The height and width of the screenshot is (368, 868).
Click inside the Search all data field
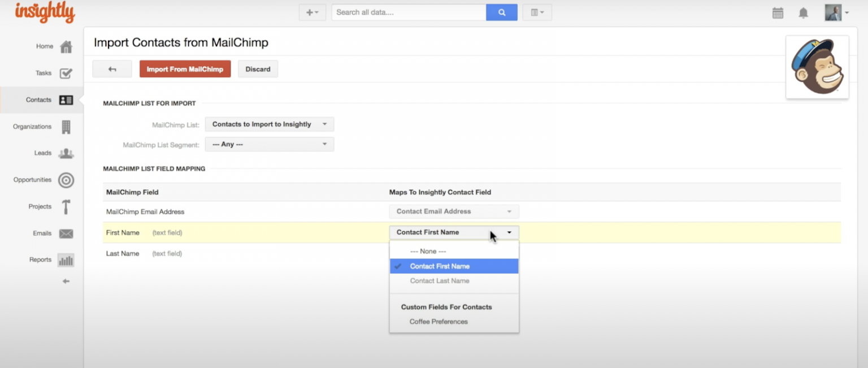(408, 12)
